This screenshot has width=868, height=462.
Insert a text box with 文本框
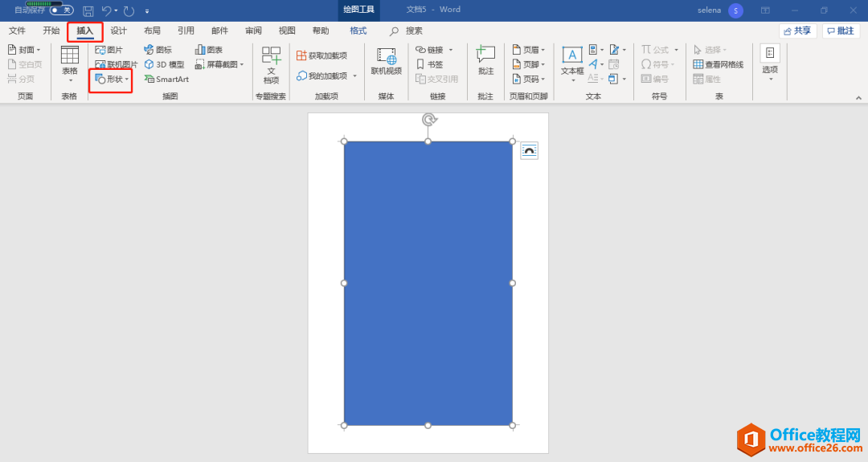[x=572, y=62]
